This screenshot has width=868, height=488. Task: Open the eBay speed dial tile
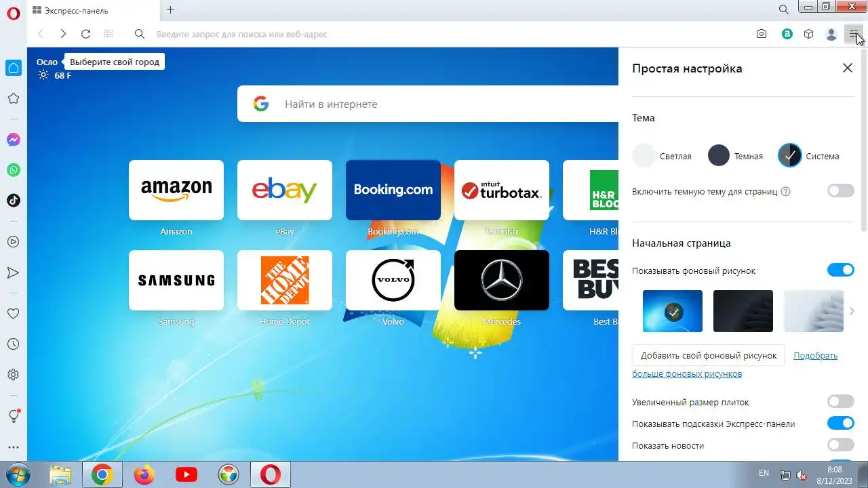click(x=285, y=190)
